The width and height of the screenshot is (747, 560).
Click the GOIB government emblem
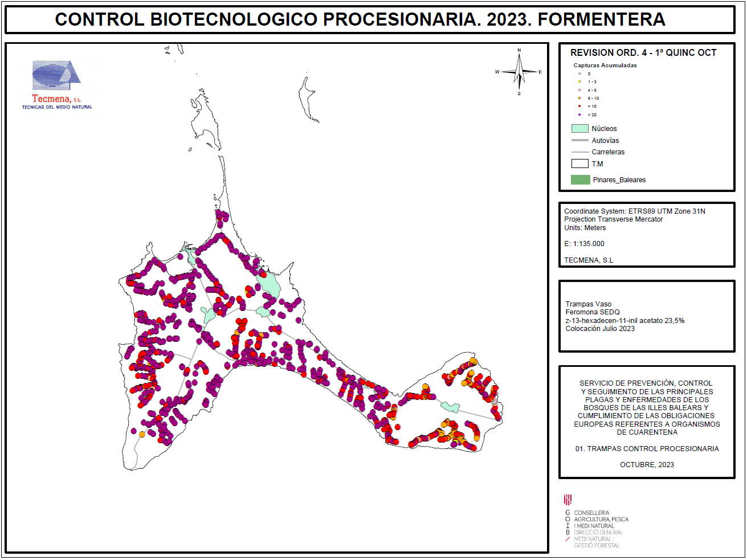pyautogui.click(x=568, y=500)
